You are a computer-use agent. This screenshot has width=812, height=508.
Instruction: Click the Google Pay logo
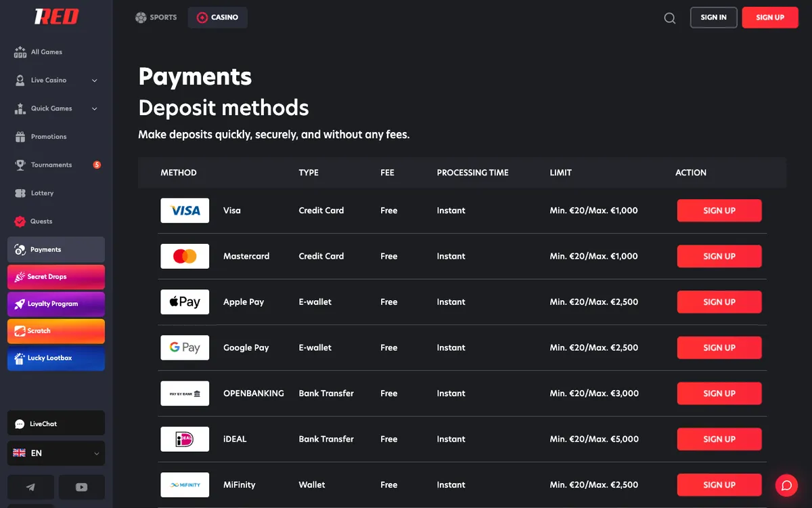pyautogui.click(x=185, y=347)
